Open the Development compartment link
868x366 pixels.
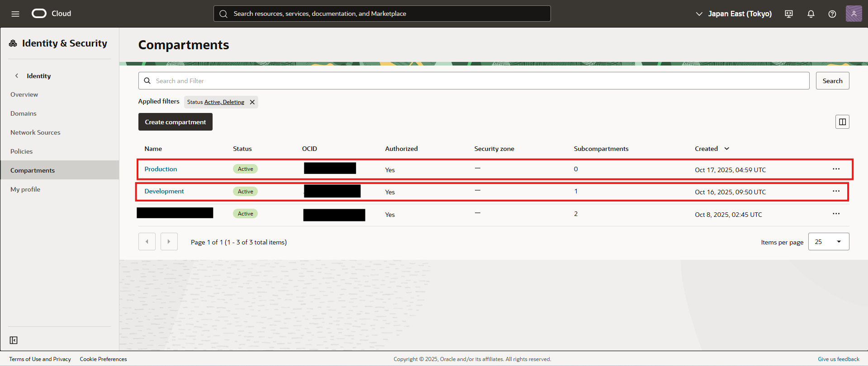(x=164, y=191)
